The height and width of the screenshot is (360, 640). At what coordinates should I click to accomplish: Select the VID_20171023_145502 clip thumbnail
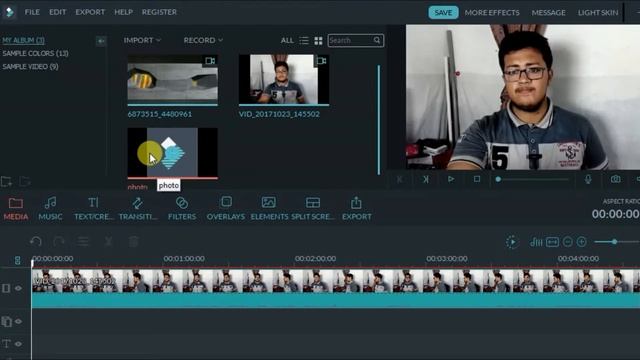284,79
